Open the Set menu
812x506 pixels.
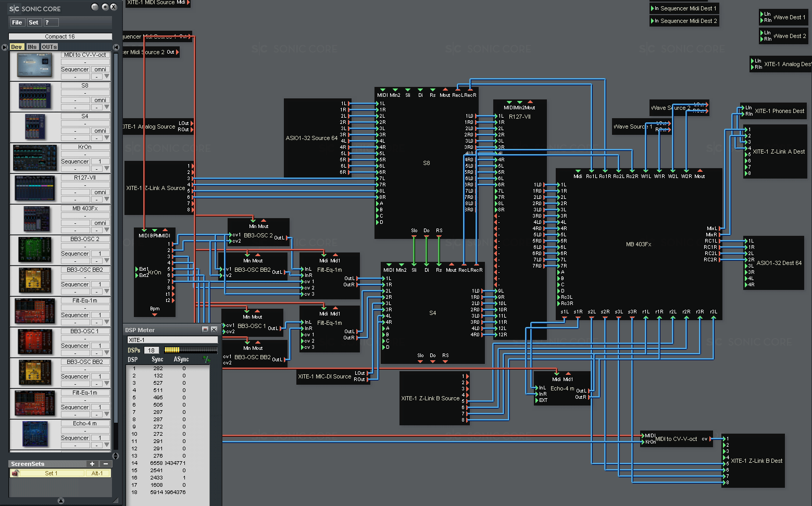coord(33,22)
